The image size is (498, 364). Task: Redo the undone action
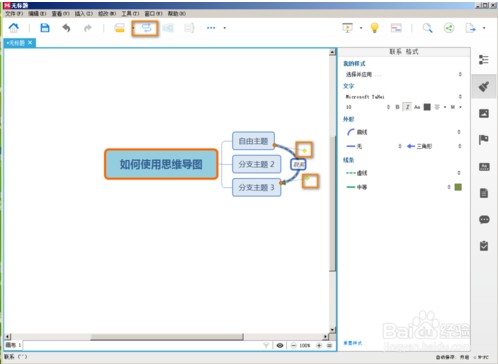(88, 28)
